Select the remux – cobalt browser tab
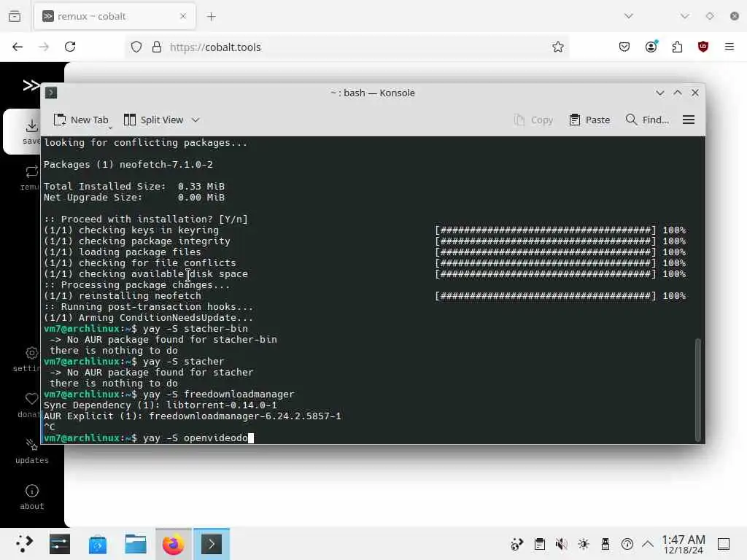Image resolution: width=747 pixels, height=560 pixels. point(115,17)
